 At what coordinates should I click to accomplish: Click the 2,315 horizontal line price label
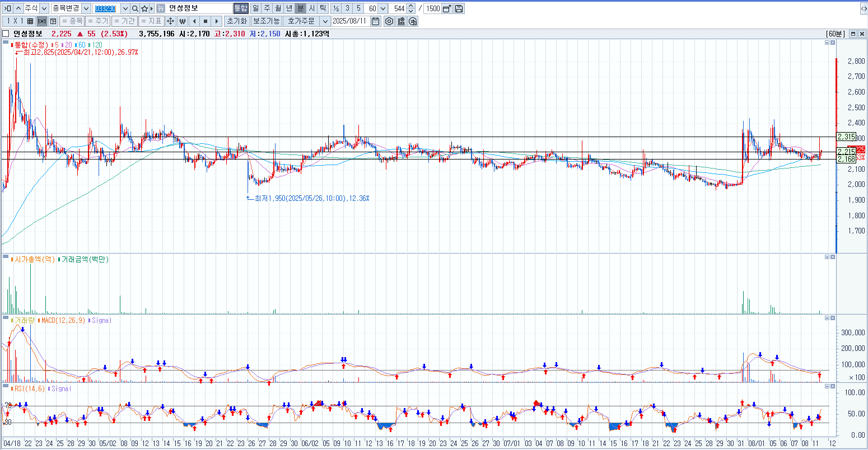(x=846, y=137)
